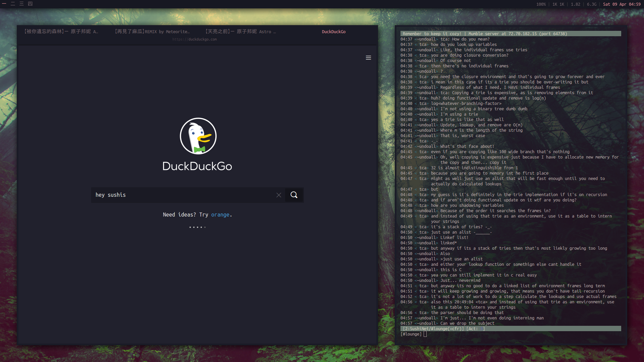The image size is (644, 362).
Task: Switch to workspace 三 in top bar
Action: coord(21,4)
